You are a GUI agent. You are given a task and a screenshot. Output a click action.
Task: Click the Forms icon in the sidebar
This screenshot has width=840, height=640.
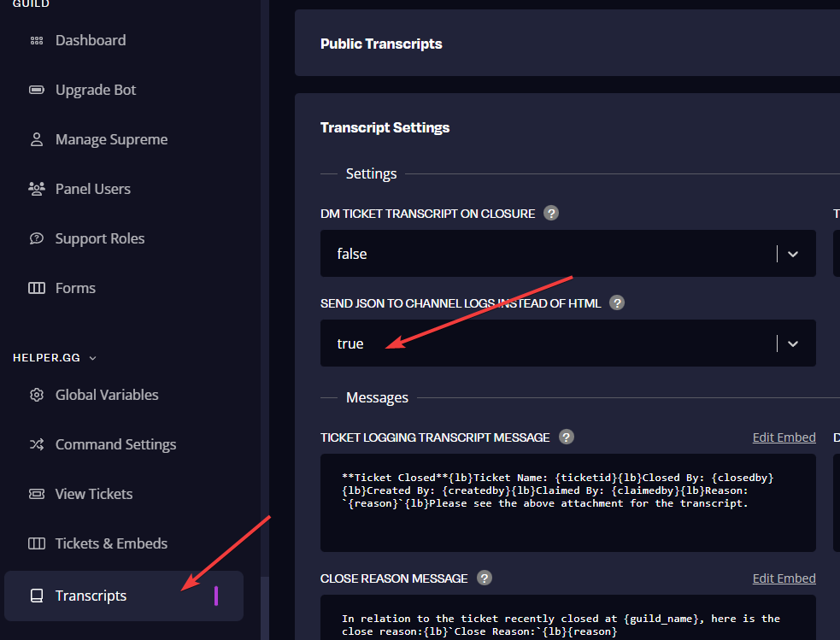35,287
